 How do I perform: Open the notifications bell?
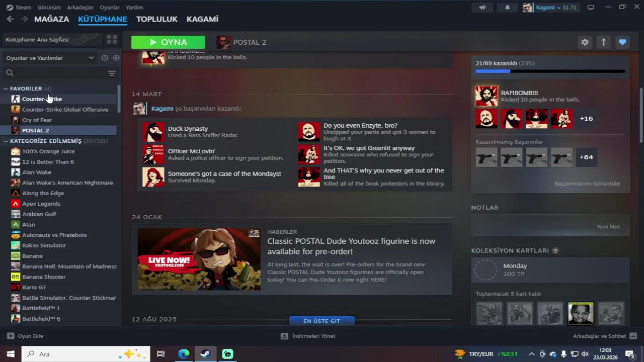[x=507, y=8]
